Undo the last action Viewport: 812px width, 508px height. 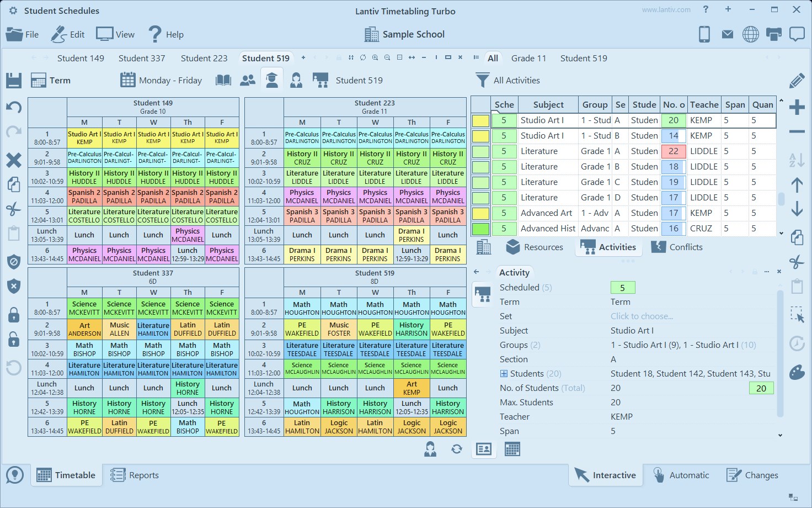pos(14,107)
